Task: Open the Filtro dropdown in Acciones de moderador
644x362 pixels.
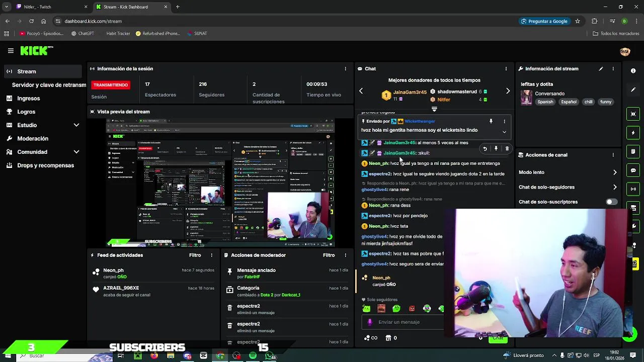Action: point(329,255)
